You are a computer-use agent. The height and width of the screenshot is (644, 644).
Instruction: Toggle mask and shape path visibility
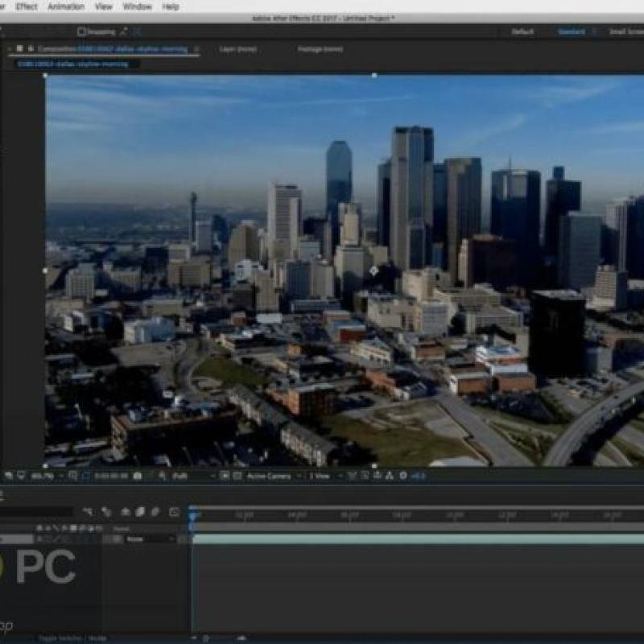point(85,476)
